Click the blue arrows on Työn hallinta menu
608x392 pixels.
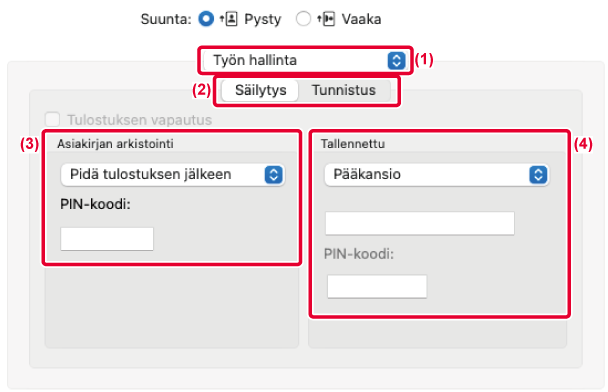tap(396, 60)
